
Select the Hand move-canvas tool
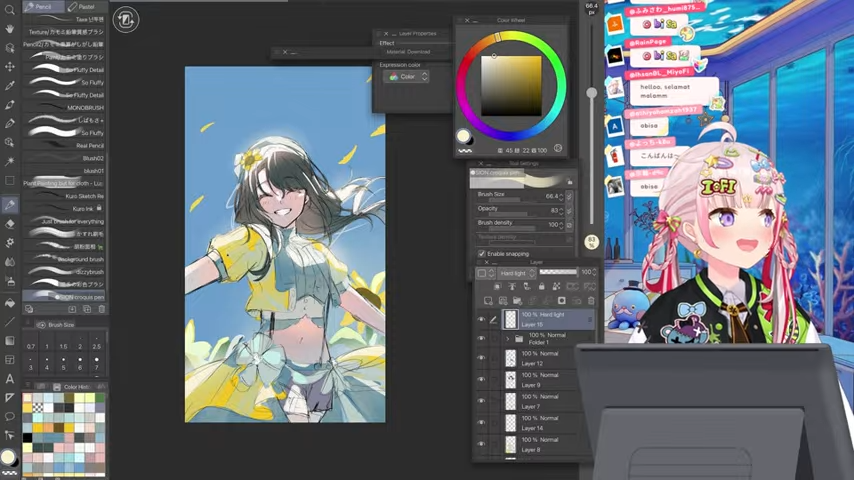click(9, 29)
